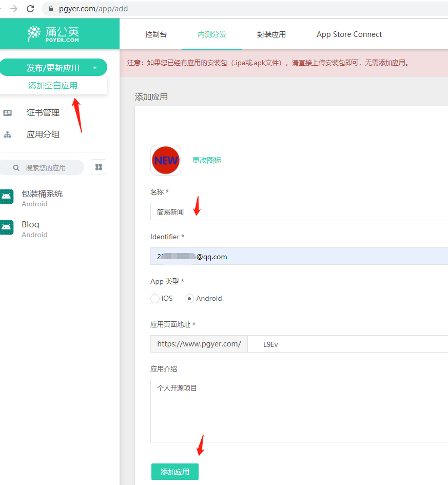The image size is (448, 485).
Task: Open the 封装应用 tab
Action: pyautogui.click(x=271, y=34)
